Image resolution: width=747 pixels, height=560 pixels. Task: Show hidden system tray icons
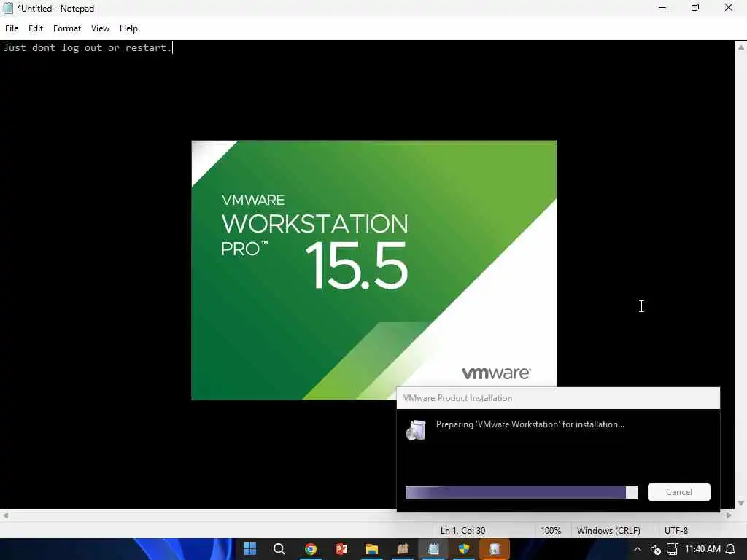(x=638, y=549)
